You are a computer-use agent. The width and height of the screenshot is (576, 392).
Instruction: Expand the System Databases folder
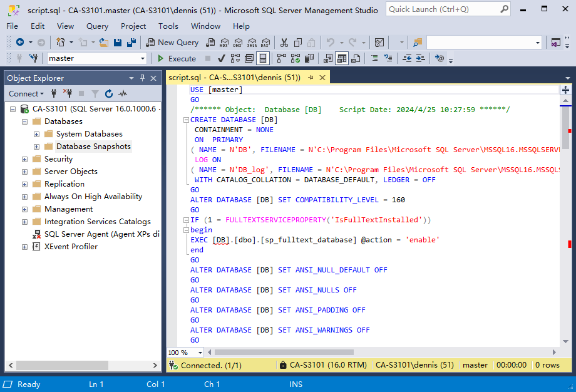36,134
